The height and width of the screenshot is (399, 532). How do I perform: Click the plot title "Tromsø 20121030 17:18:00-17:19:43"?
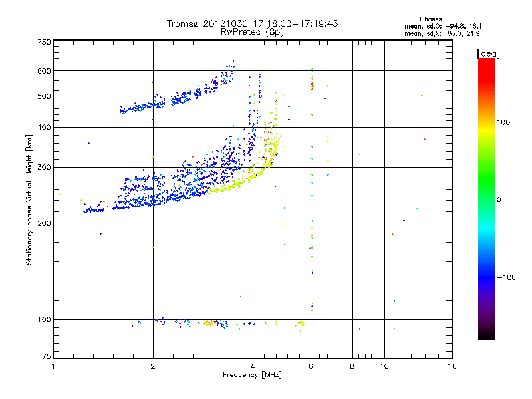click(252, 23)
